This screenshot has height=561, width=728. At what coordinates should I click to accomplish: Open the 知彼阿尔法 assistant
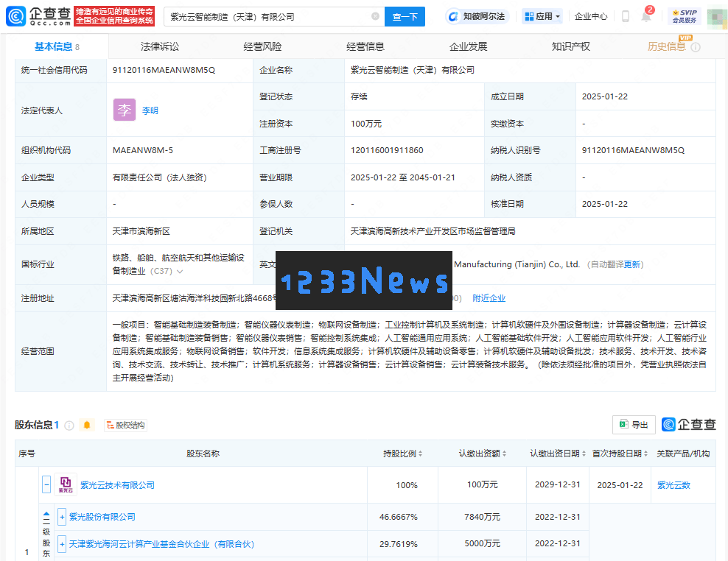[477, 16]
